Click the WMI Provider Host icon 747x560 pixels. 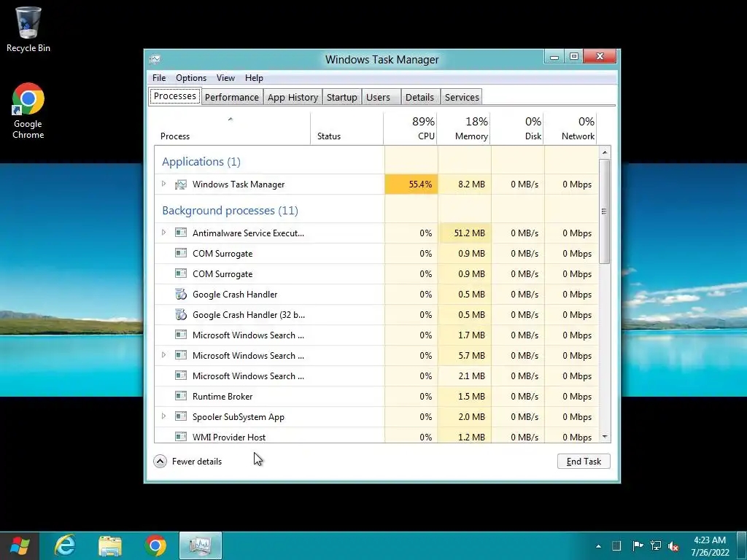[181, 437]
